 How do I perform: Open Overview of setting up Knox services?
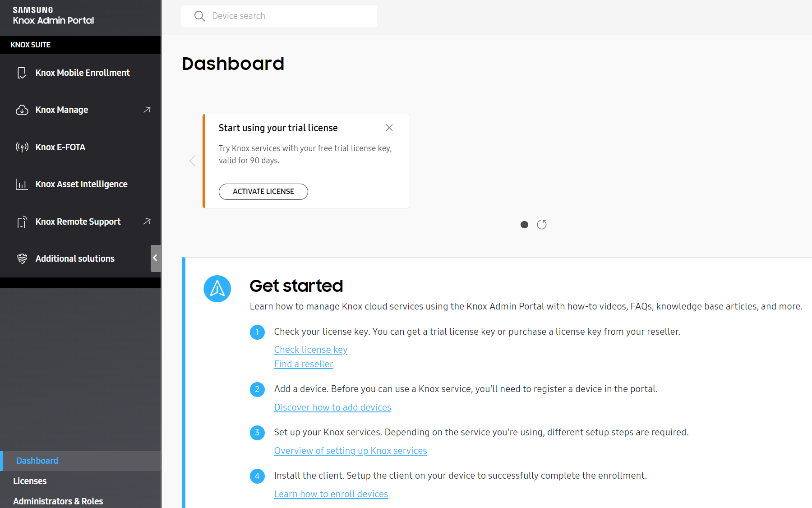coord(351,451)
